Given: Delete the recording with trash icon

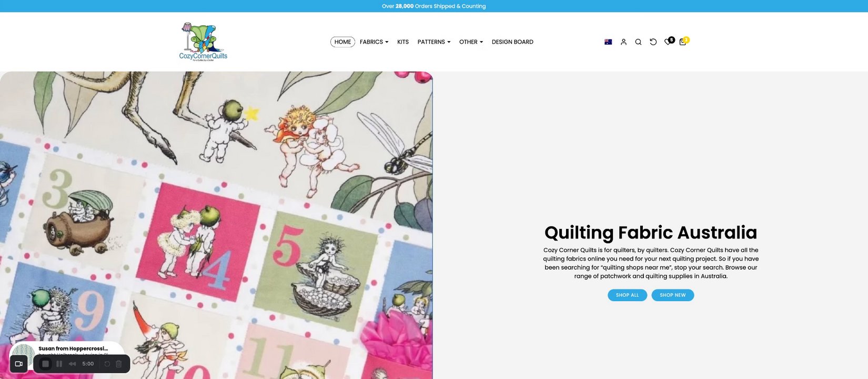Looking at the screenshot, I should (119, 364).
